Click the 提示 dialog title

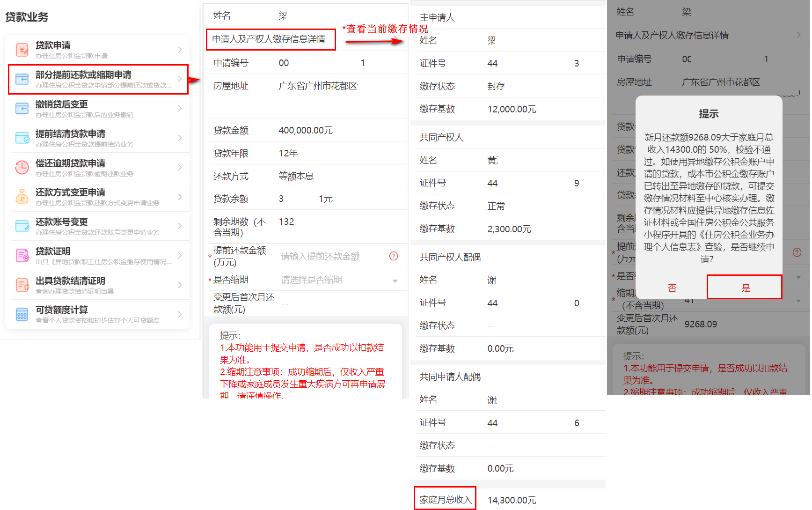click(709, 114)
